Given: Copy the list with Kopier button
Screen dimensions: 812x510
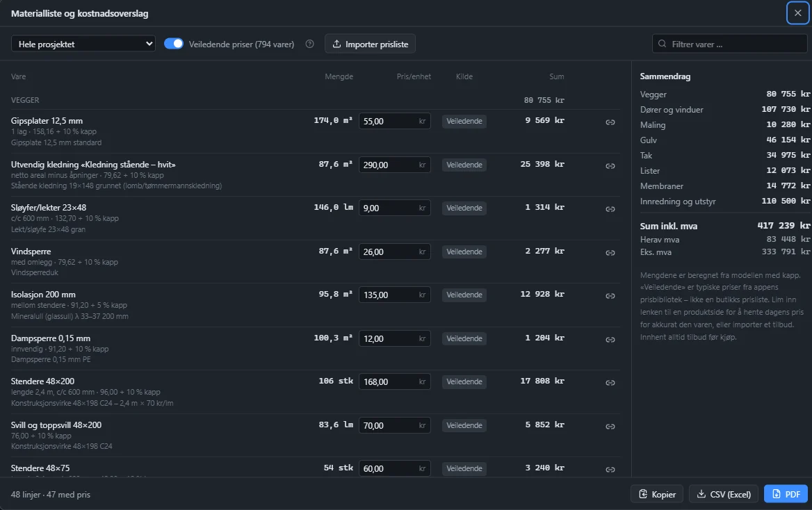Looking at the screenshot, I should pos(657,494).
